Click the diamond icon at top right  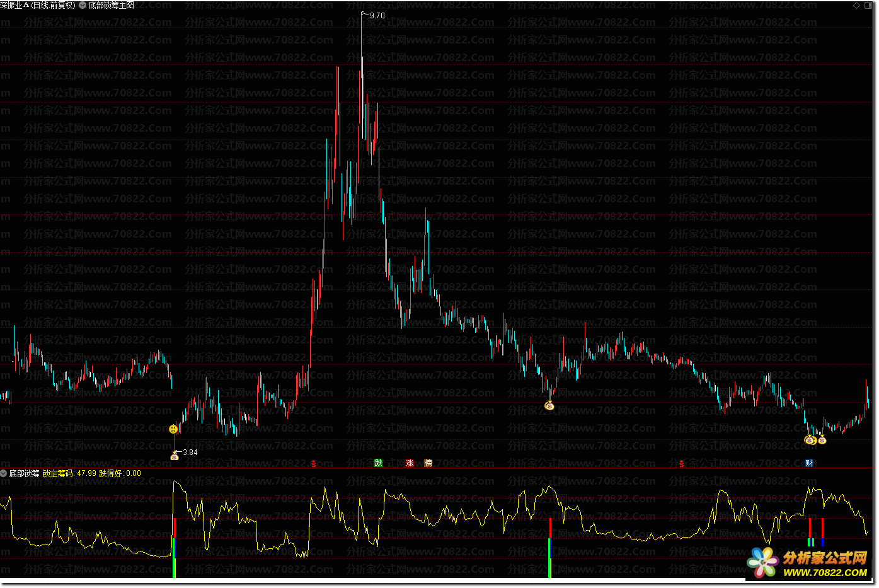[x=856, y=5]
